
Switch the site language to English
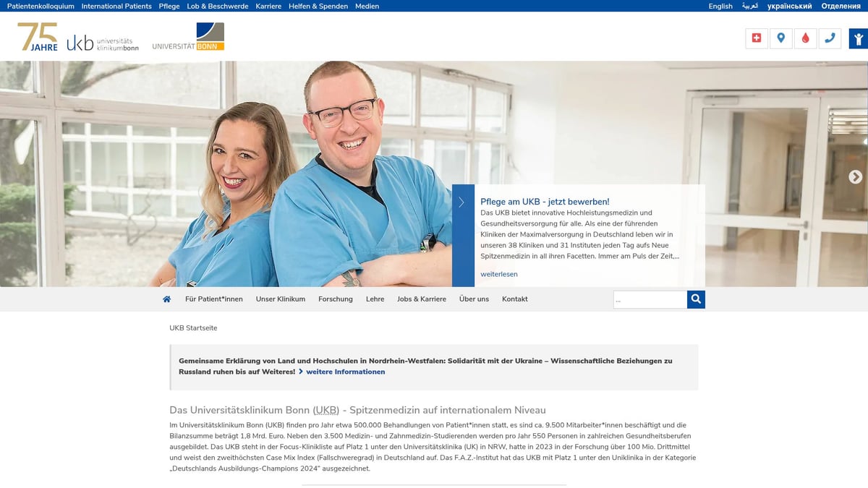click(x=720, y=6)
